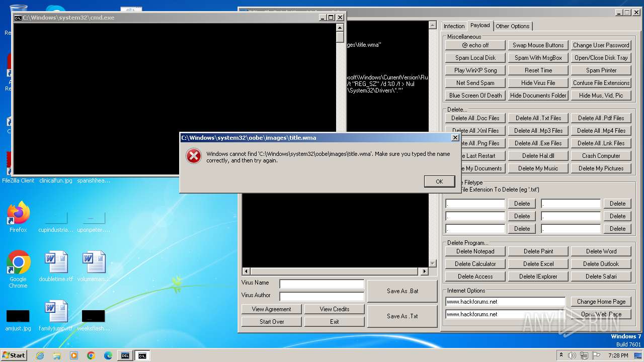The height and width of the screenshot is (362, 644).
Task: Click Delete Access button
Action: pos(475,277)
